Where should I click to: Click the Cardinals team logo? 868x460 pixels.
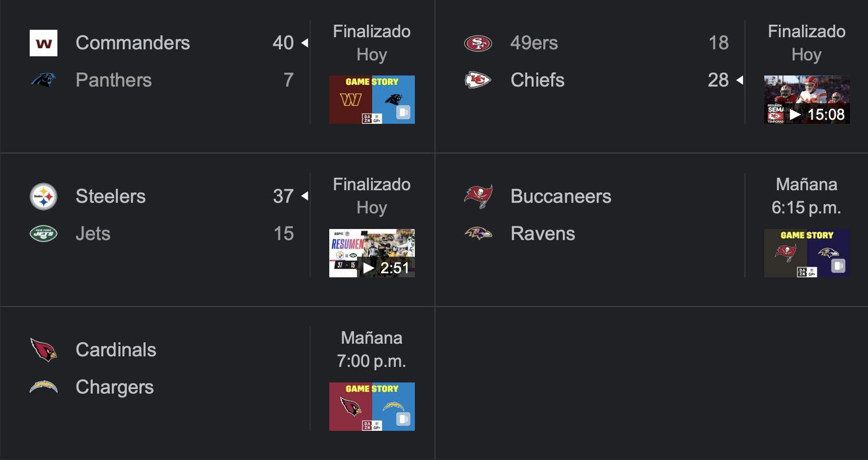pos(43,350)
